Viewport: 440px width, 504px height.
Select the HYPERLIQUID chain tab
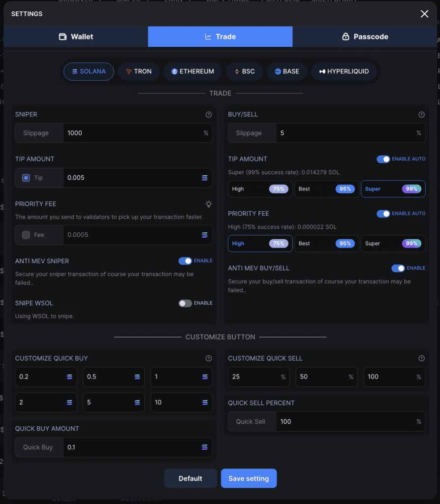tap(344, 71)
